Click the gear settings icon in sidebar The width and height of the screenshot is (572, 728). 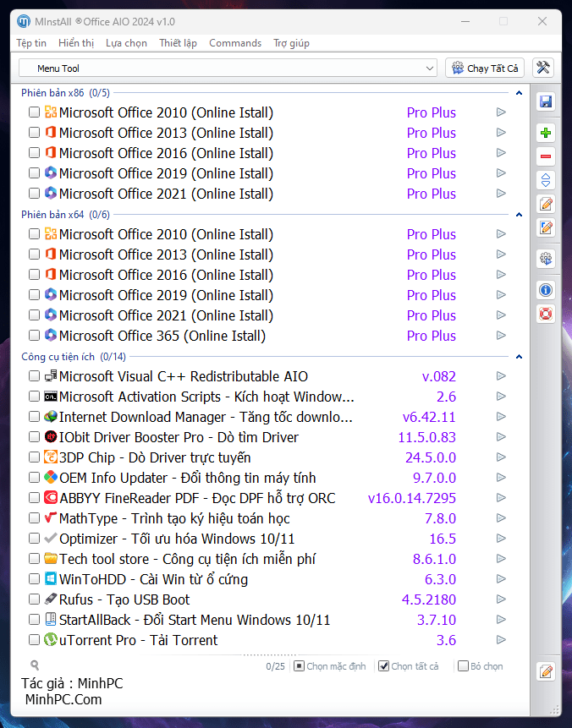[x=546, y=259]
